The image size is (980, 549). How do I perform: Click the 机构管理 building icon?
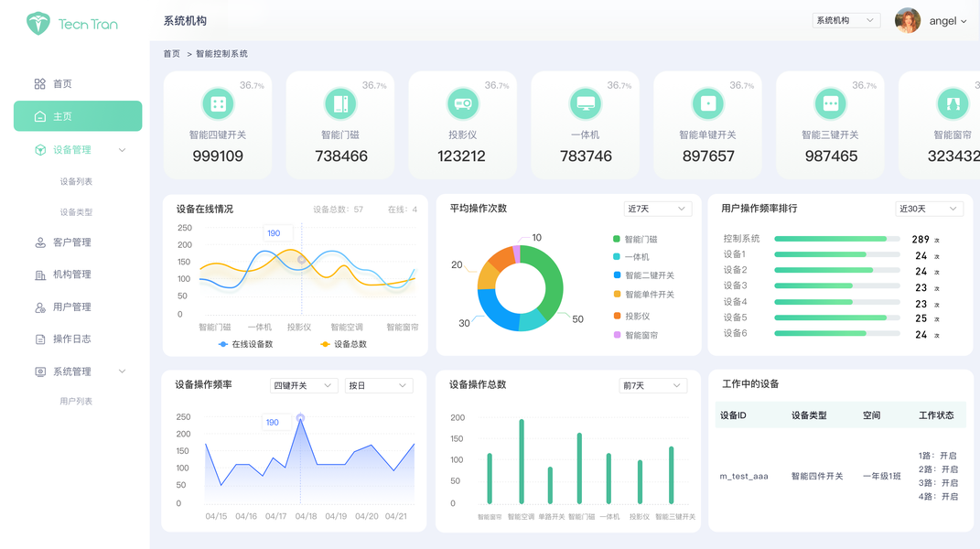[x=40, y=274]
